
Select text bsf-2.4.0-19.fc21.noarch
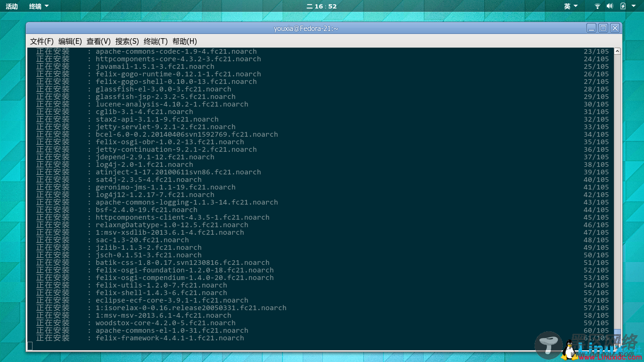(147, 210)
